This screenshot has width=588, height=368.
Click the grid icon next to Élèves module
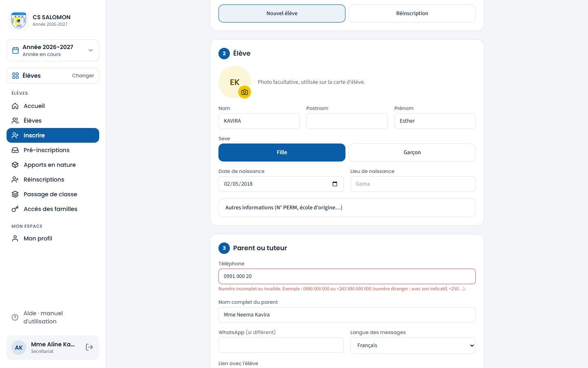[x=16, y=76]
